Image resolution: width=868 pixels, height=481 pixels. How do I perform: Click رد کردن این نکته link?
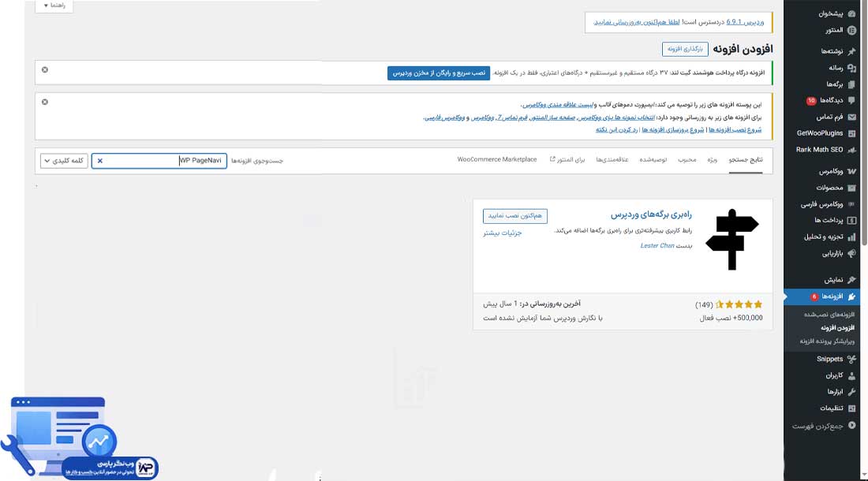pos(617,130)
